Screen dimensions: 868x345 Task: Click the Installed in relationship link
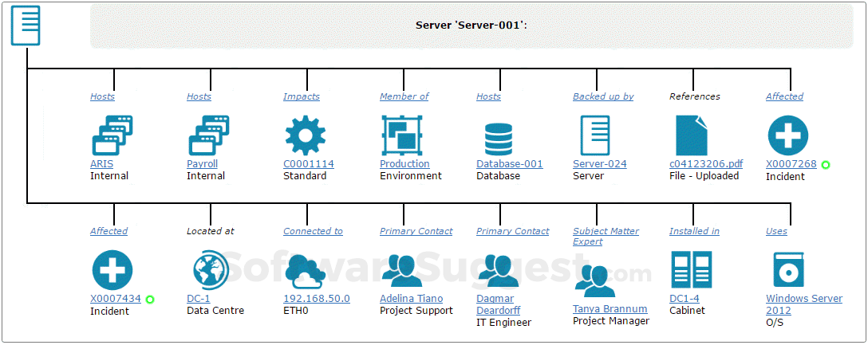694,231
